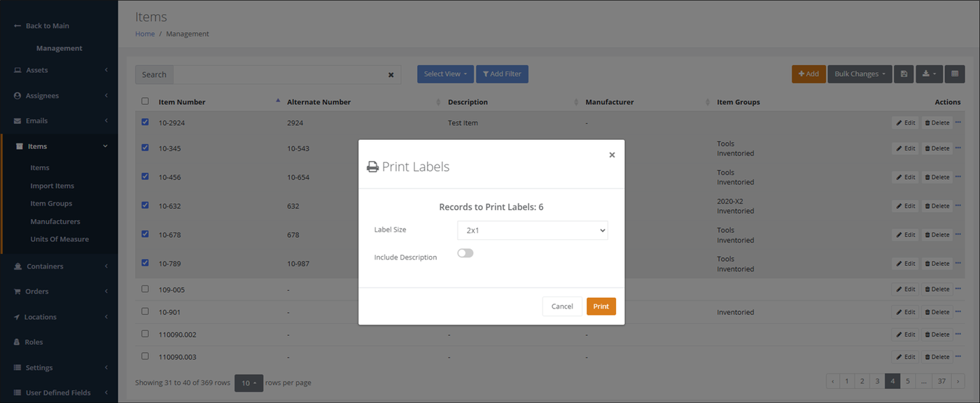The width and height of the screenshot is (980, 403).
Task: Sort by the Item Number column arrow
Action: click(x=278, y=101)
